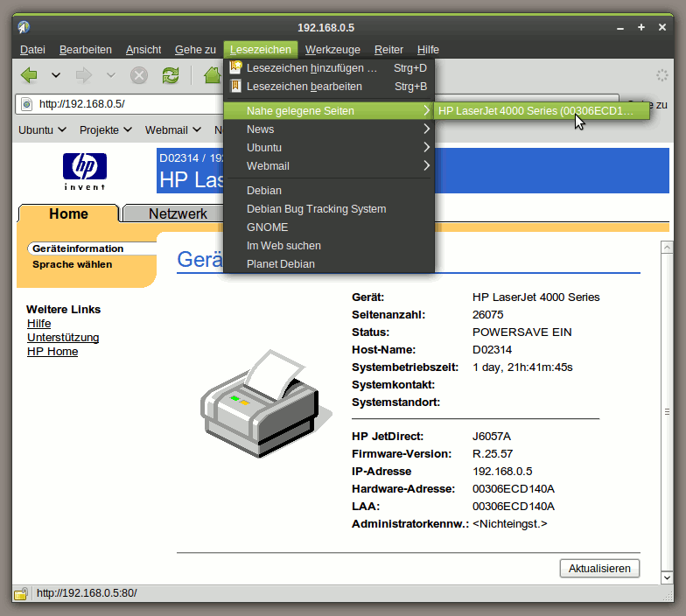Select Geräteinformation in sidebar
686x616 pixels.
point(78,248)
